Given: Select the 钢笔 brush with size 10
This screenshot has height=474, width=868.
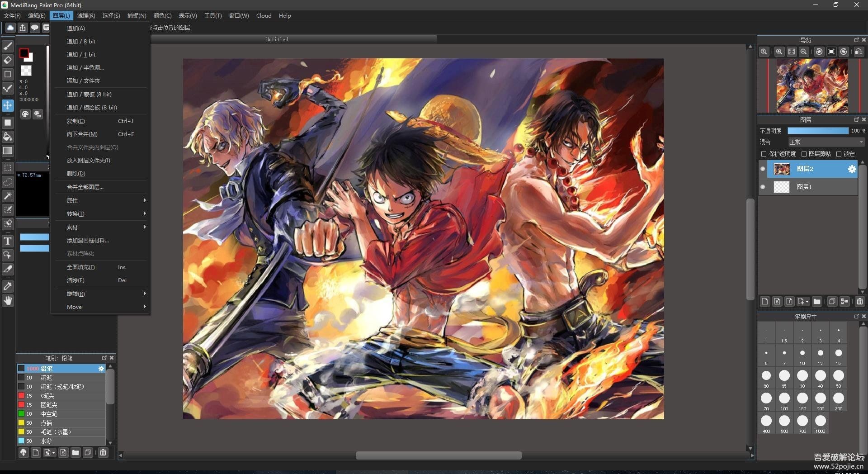Looking at the screenshot, I should [61, 378].
